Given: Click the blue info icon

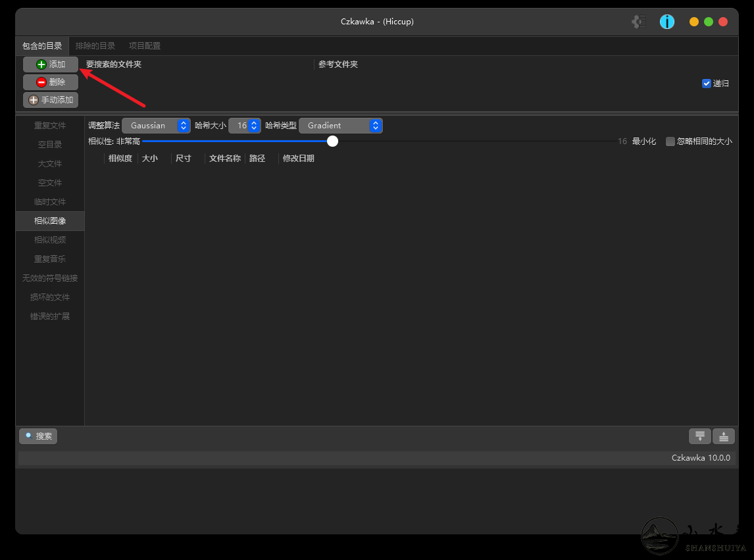Looking at the screenshot, I should click(667, 22).
